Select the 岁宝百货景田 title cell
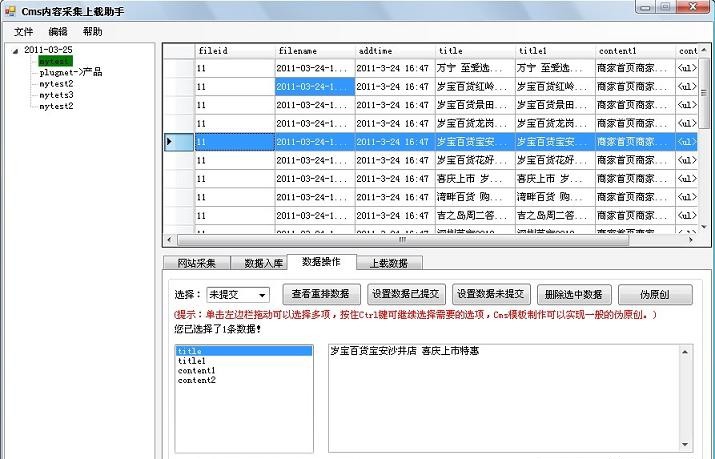The width and height of the screenshot is (715, 459). (x=476, y=105)
